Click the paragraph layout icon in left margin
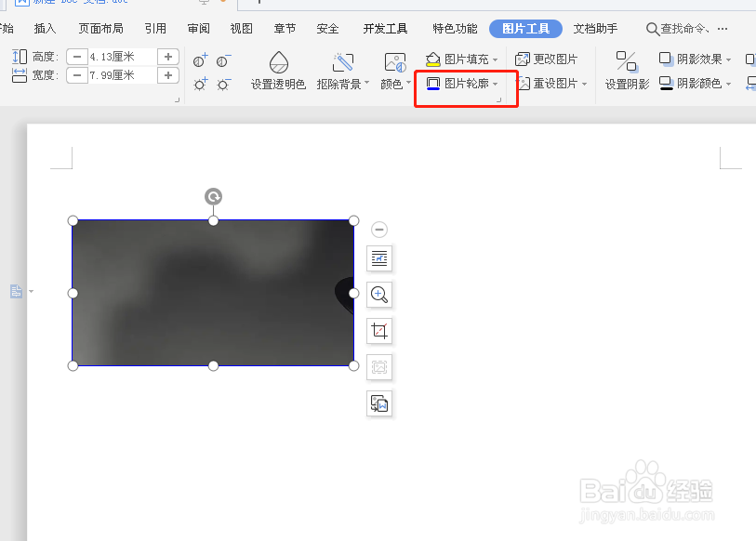This screenshot has height=541, width=756. [x=17, y=291]
